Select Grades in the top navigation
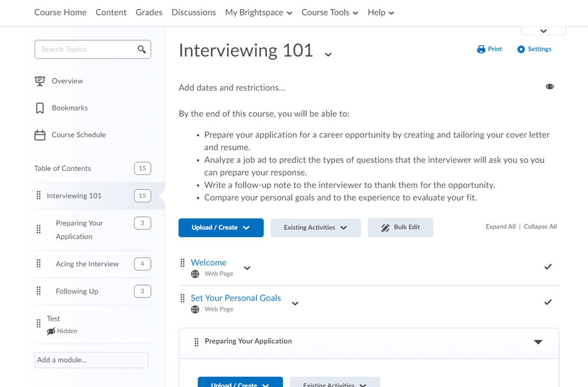This screenshot has height=387, width=588. click(x=149, y=12)
